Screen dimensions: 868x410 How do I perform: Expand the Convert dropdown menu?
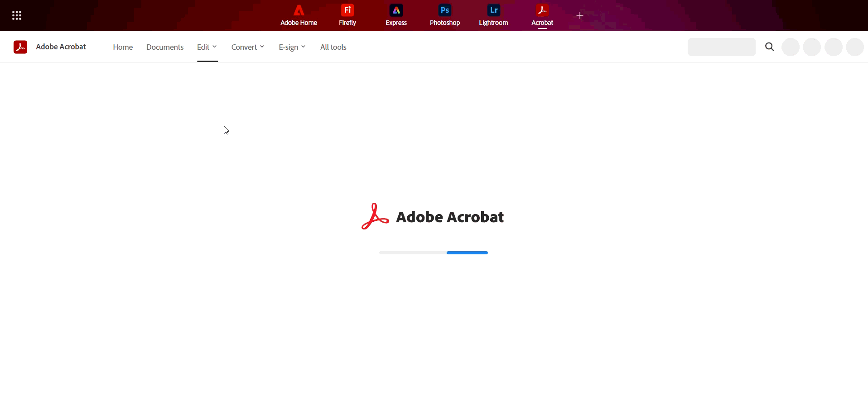coord(248,47)
